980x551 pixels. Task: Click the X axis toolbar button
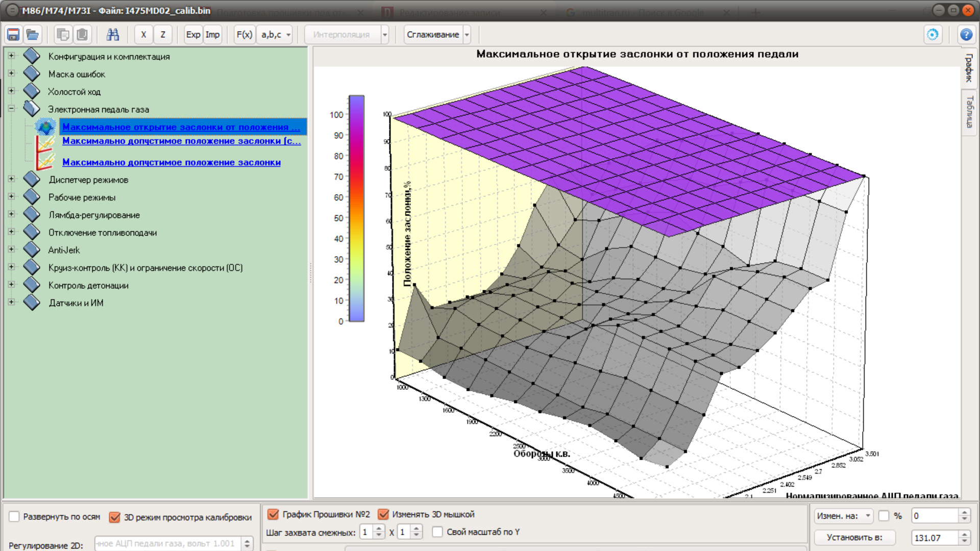pyautogui.click(x=143, y=35)
